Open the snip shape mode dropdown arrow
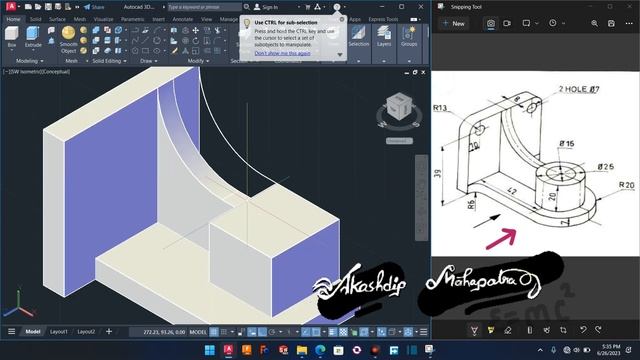 tap(537, 24)
